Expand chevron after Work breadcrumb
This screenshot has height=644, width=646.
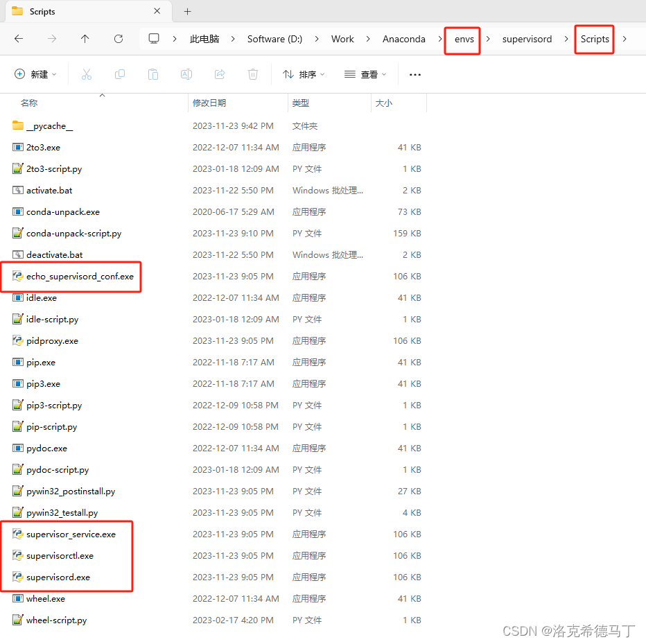[368, 39]
